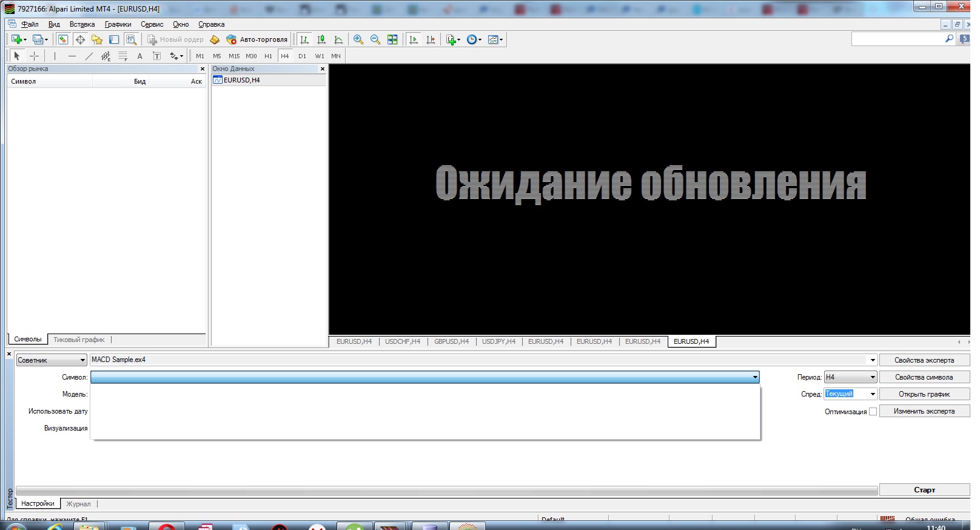
Task: Open the Periods clock icon
Action: point(474,39)
